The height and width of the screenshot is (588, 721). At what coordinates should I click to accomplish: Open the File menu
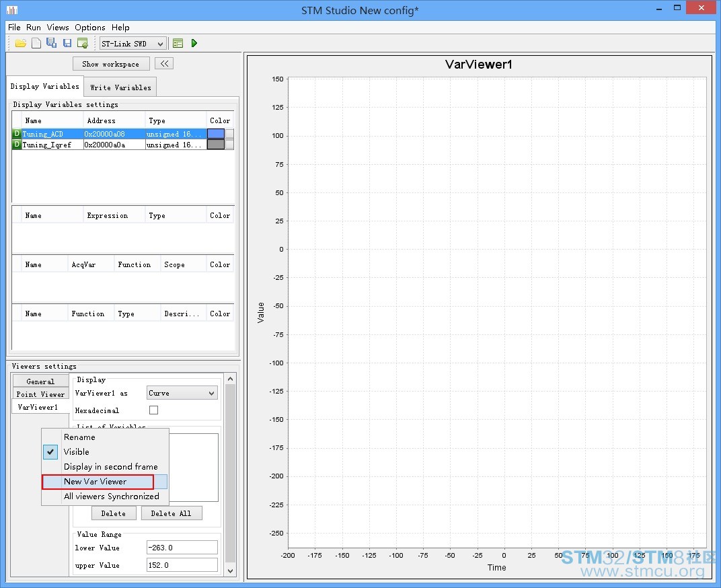(14, 27)
